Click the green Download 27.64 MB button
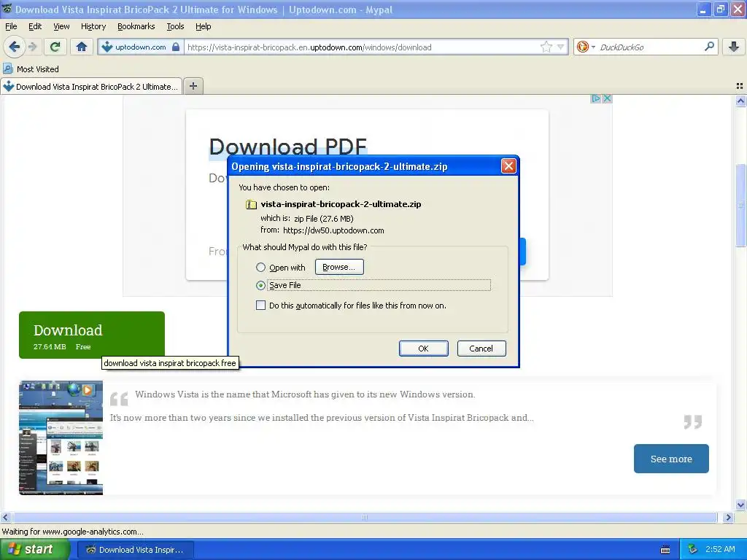The image size is (747, 560). pyautogui.click(x=91, y=335)
